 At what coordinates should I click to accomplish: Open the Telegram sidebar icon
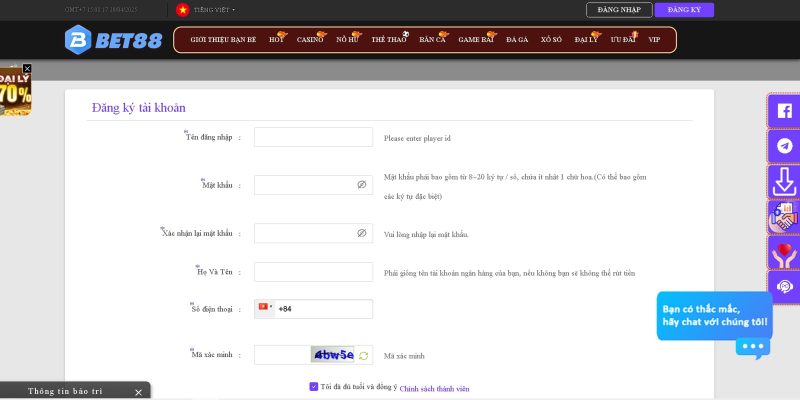pos(784,146)
